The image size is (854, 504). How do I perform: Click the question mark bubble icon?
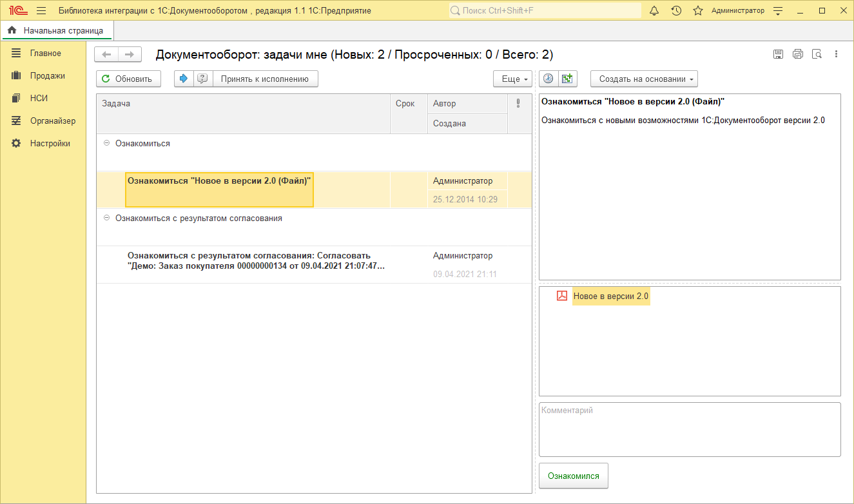pos(202,79)
